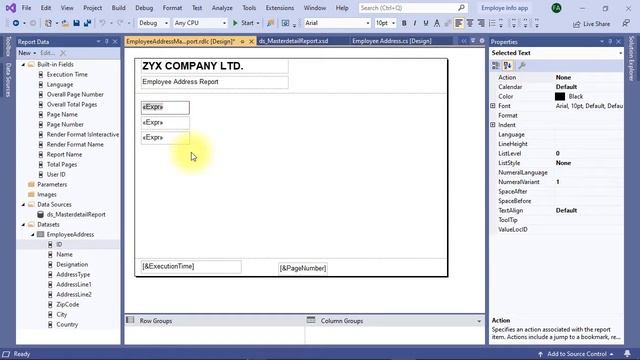This screenshot has width=640, height=360.
Task: Click the Navigate Backward icon
Action: (x=16, y=23)
